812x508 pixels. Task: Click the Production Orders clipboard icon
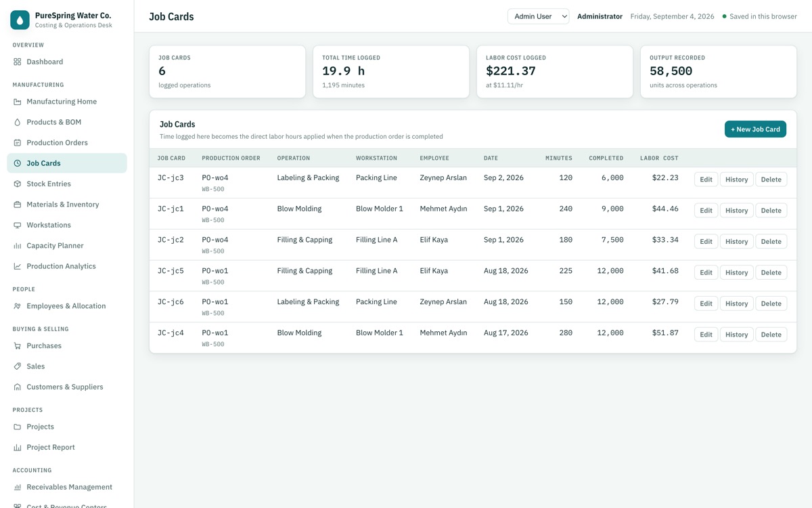[18, 143]
